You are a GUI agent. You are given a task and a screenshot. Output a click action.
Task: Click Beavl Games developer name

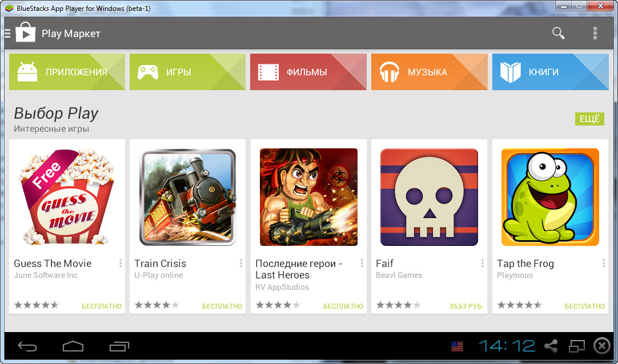pos(399,275)
